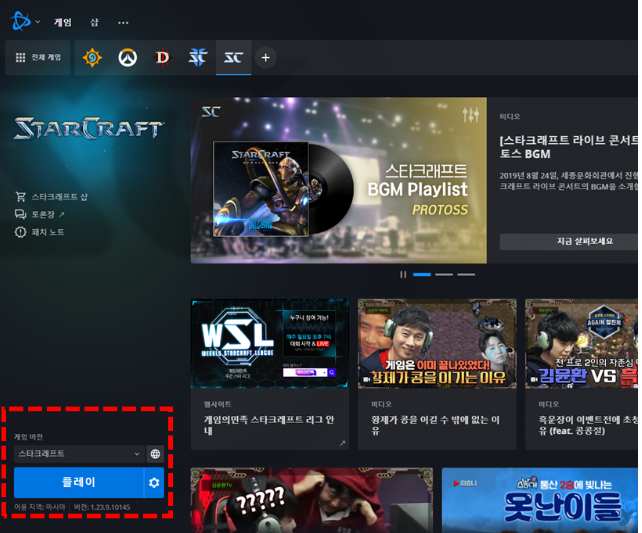Open 게임의민족 스타크래프트 리그 안내 article

(x=269, y=425)
